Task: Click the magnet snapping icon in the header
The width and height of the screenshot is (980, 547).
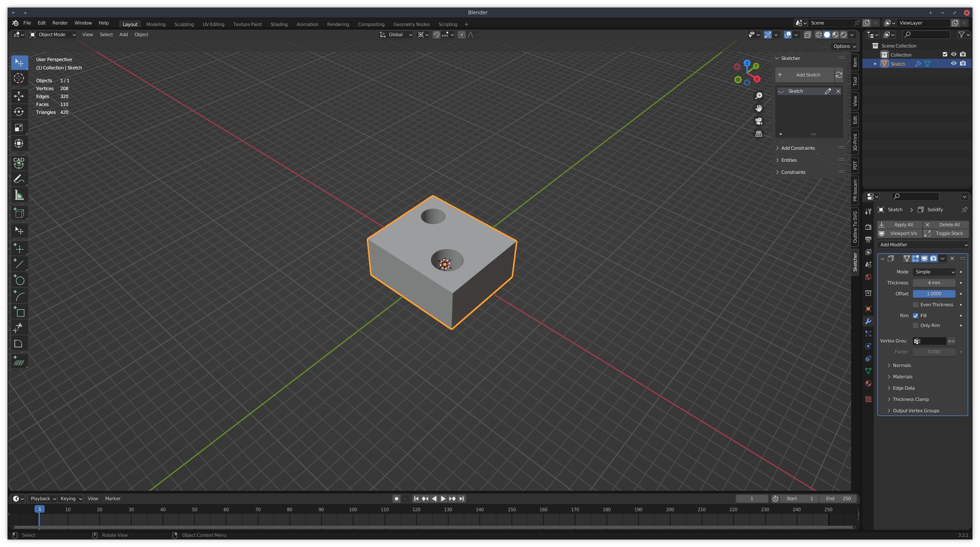Action: [x=436, y=35]
